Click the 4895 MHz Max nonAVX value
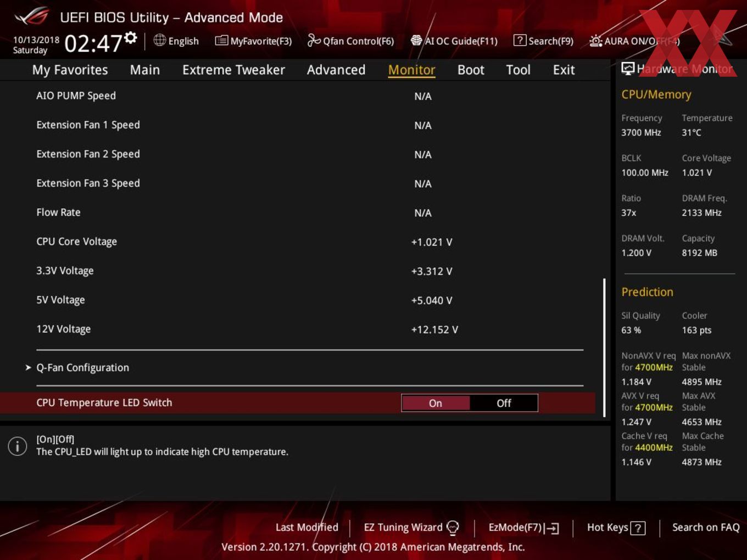Viewport: 747px width, 560px height. (701, 382)
